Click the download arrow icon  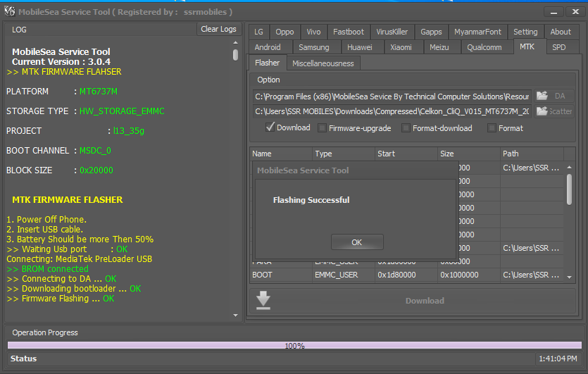coord(263,300)
